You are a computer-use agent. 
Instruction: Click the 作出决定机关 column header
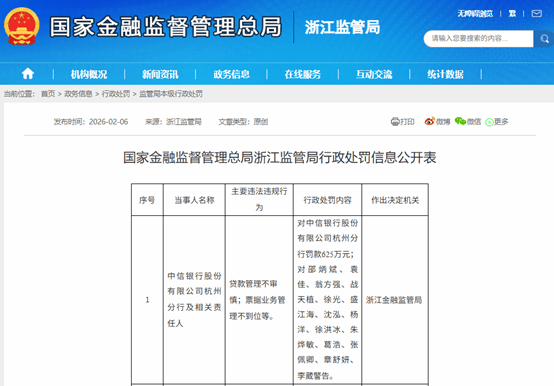(395, 200)
